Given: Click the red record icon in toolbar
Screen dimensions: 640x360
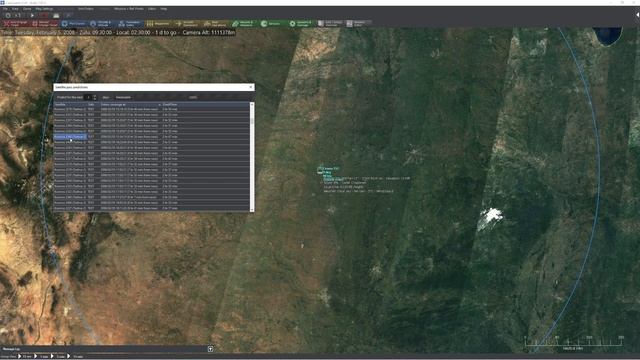Looking at the screenshot, I should tap(44, 16).
